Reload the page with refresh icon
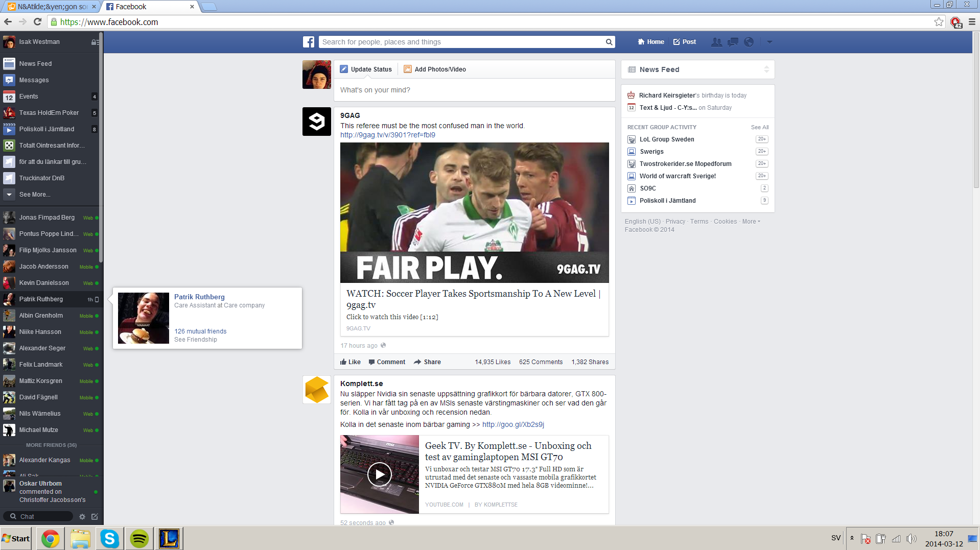This screenshot has height=550, width=980. point(37,22)
